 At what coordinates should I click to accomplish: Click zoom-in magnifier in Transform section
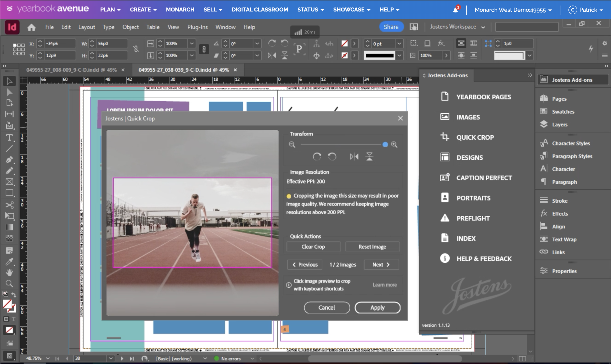coord(394,145)
